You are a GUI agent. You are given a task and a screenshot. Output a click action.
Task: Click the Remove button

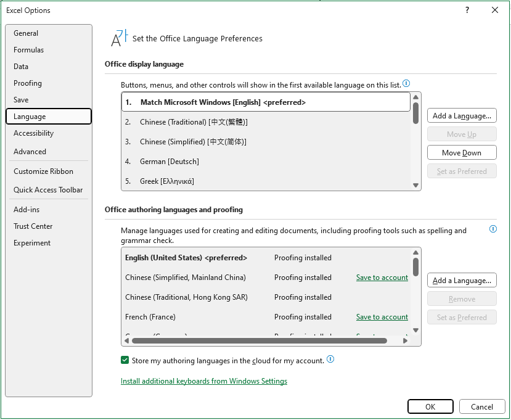click(462, 299)
